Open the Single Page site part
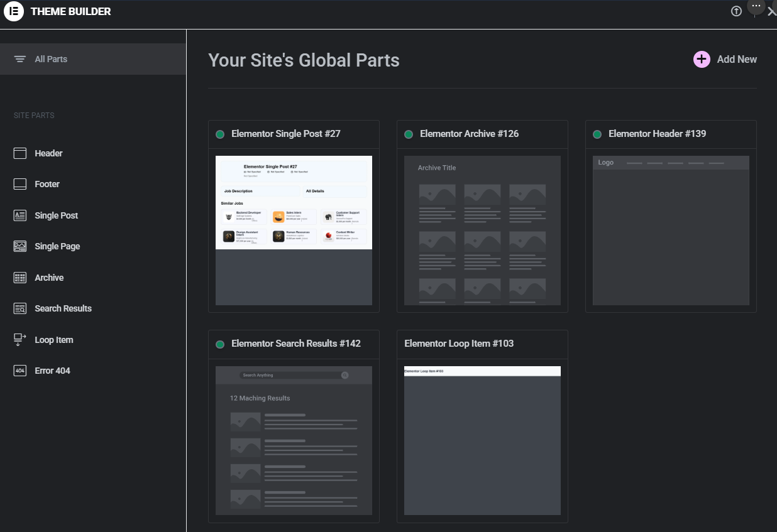 point(57,246)
